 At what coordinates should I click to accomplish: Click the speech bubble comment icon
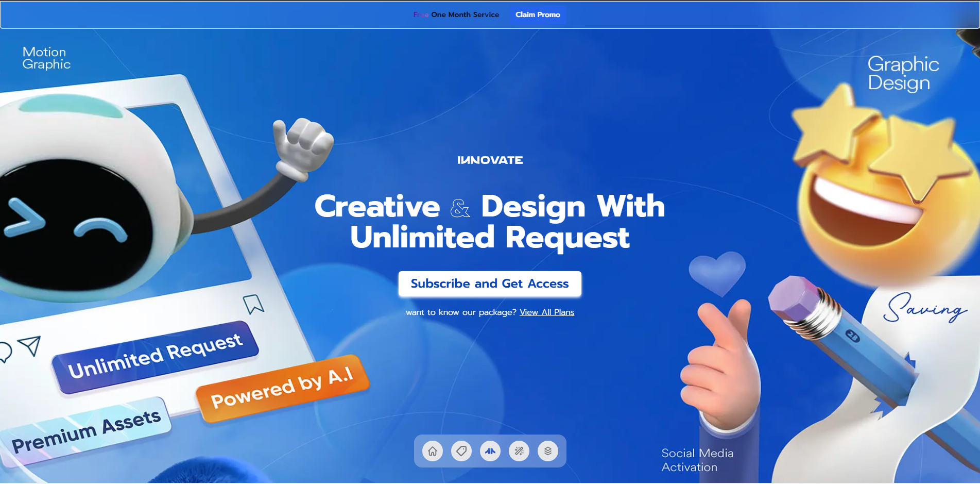[x=5, y=352]
